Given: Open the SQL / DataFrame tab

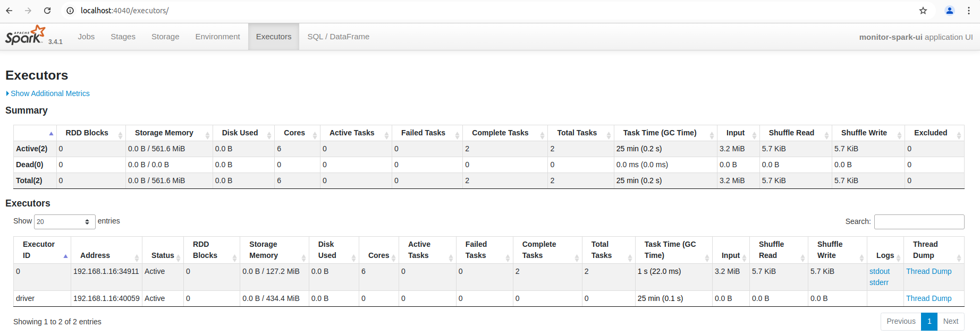Looking at the screenshot, I should [x=338, y=37].
